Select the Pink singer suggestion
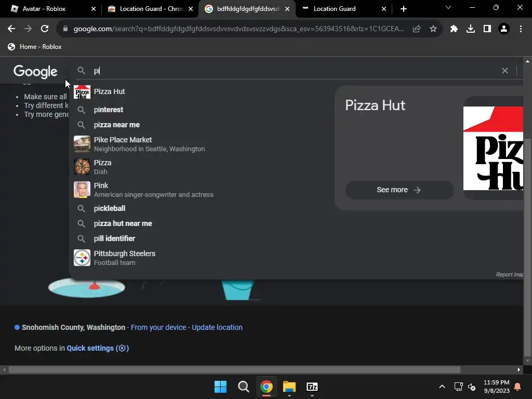Screen dimensions: 532x399 pyautogui.click(x=200, y=190)
